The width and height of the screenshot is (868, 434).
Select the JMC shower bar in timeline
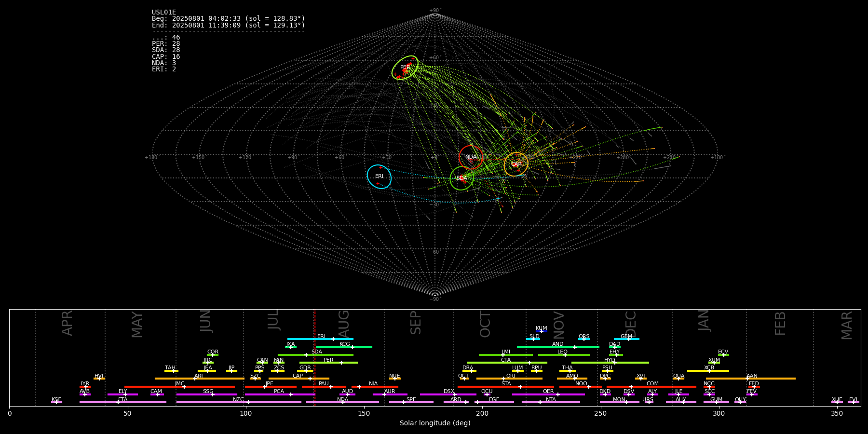tap(180, 386)
